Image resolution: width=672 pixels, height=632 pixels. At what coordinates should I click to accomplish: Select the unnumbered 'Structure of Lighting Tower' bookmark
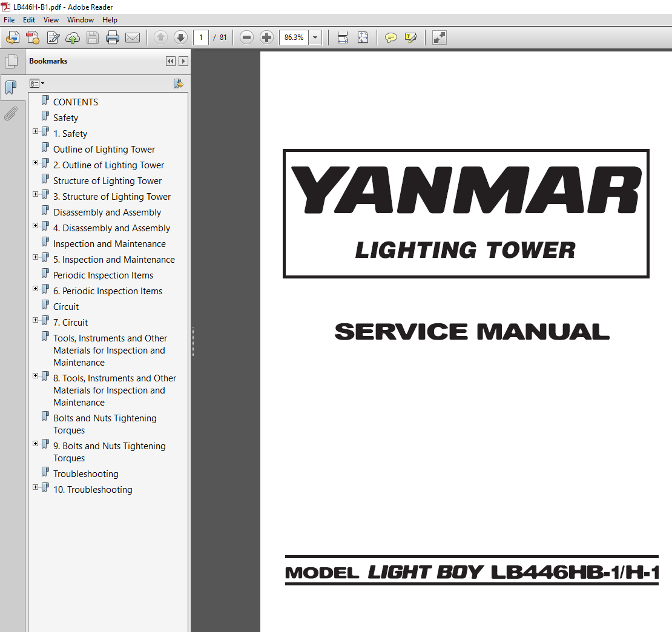[x=108, y=181]
